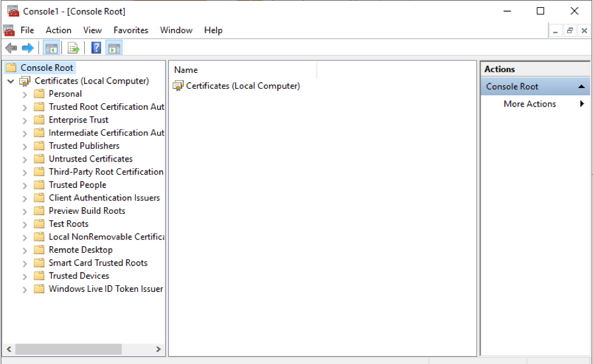The width and height of the screenshot is (593, 364).
Task: Select Console Root in the tree
Action: pyautogui.click(x=46, y=68)
